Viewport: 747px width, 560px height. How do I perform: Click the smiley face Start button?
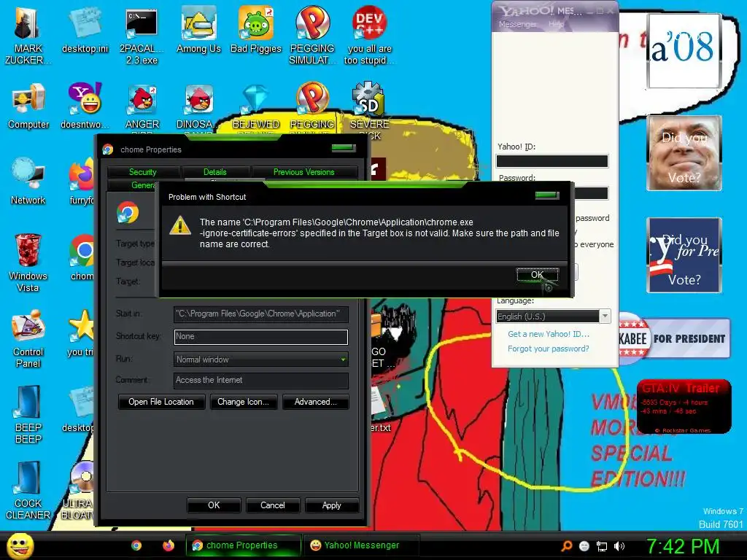click(20, 545)
